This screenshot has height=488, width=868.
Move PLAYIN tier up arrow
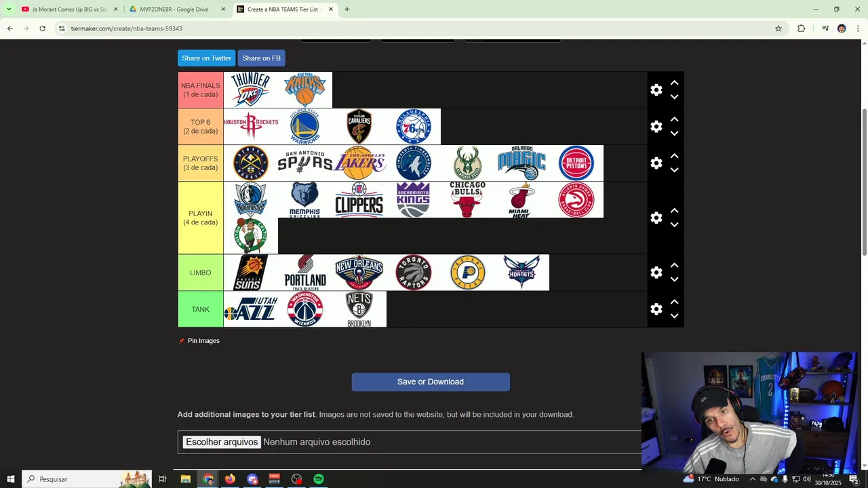[674, 211]
